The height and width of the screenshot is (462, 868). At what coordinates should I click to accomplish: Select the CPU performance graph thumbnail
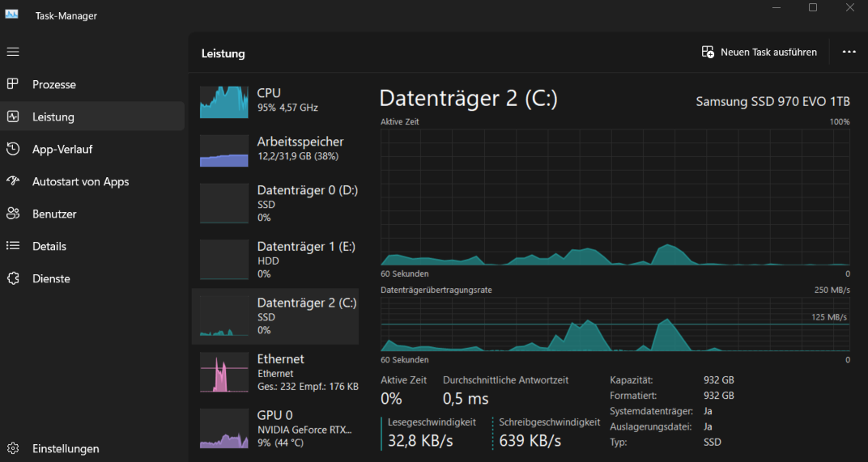click(x=223, y=102)
